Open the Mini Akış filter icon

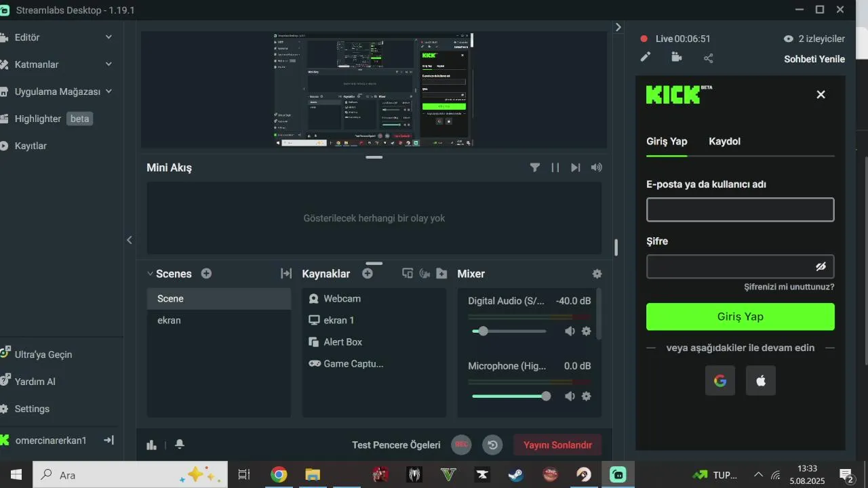coord(535,167)
